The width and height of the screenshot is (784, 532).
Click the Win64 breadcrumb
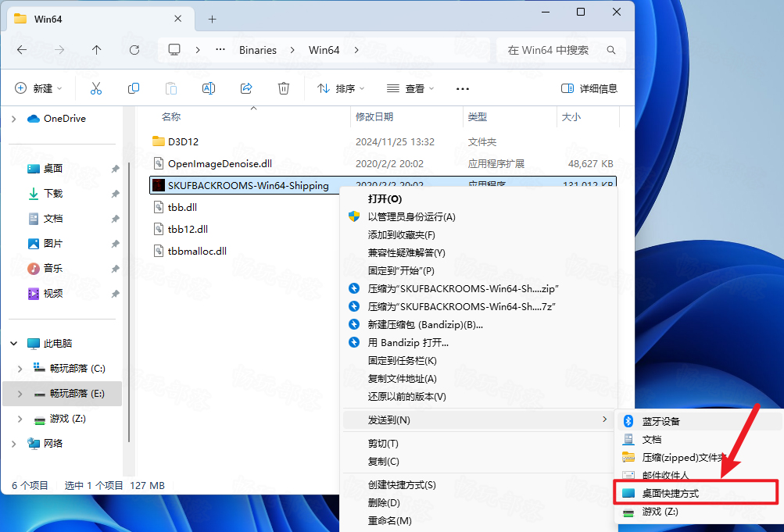[x=324, y=50]
